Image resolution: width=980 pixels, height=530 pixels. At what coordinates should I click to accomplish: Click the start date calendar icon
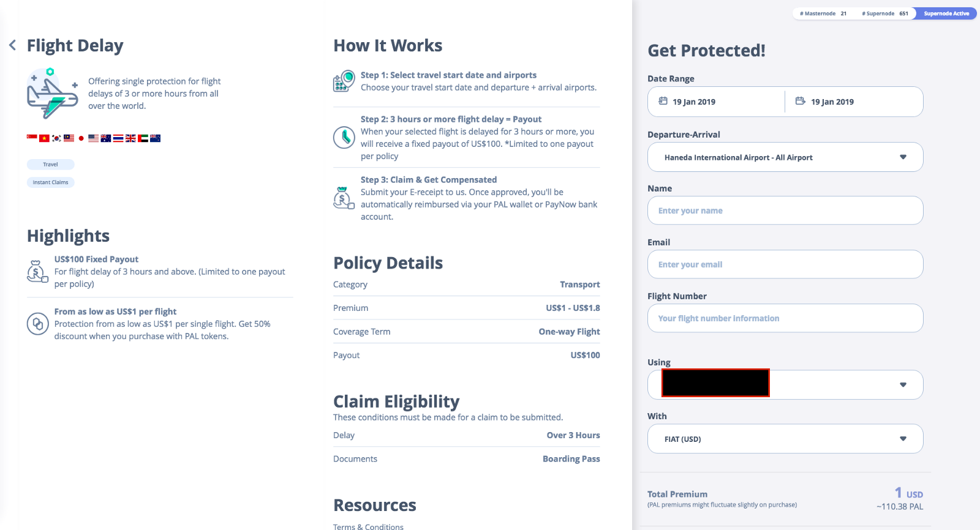click(x=663, y=101)
